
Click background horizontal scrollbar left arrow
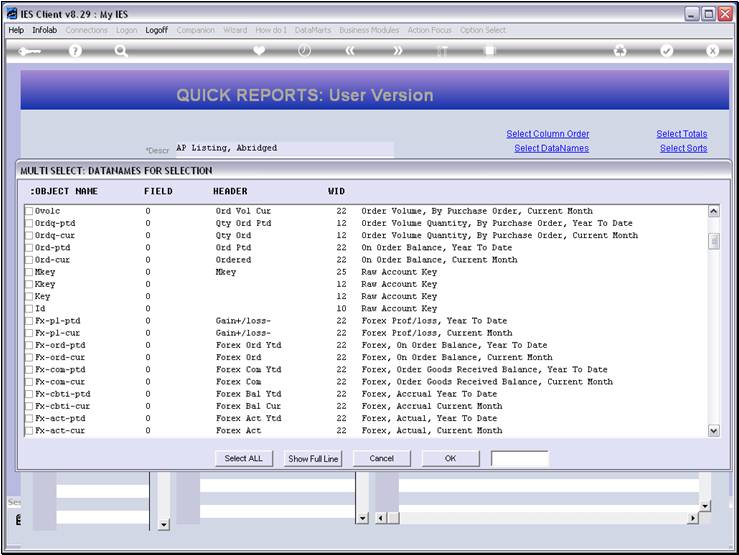coord(380,519)
